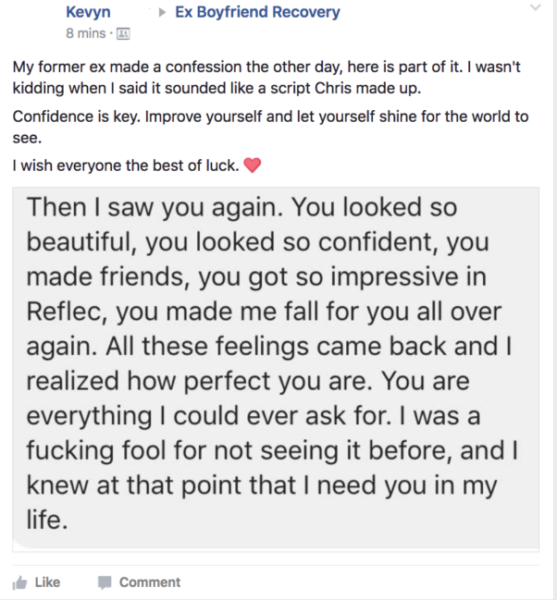The width and height of the screenshot is (557, 600).
Task: Click the 'Confidence is key' paragraph
Action: [x=270, y=127]
